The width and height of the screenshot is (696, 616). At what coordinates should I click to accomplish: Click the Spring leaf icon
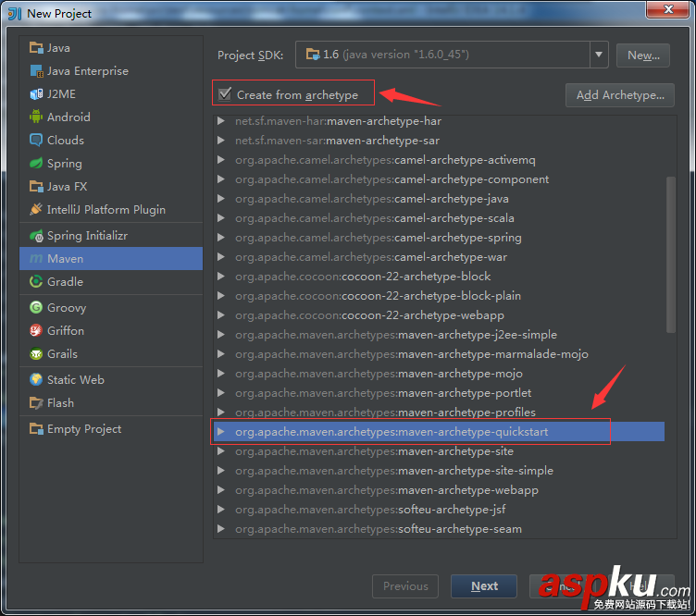(x=36, y=163)
